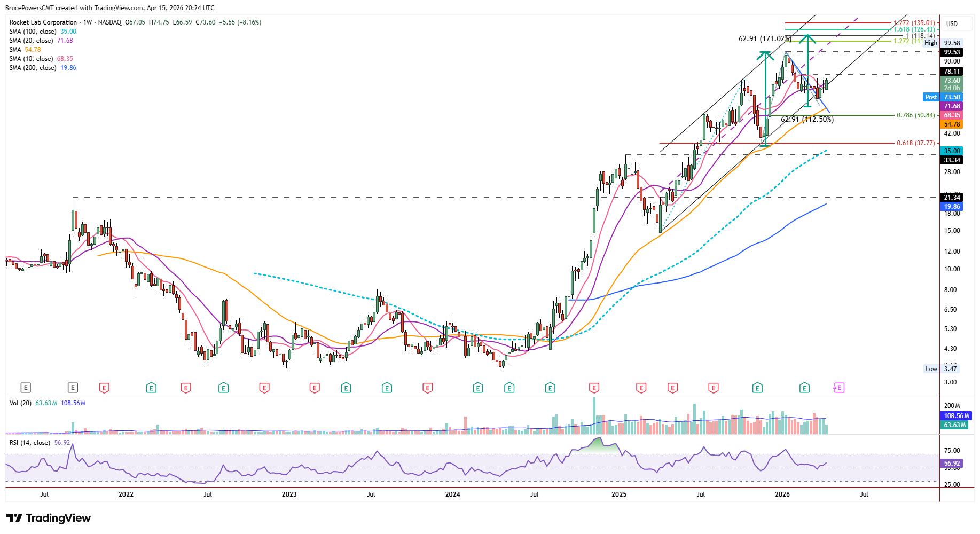Screen dimensions: 980x534
Task: Click the 1.618 (126.43) Fibonacci extension label
Action: point(914,29)
